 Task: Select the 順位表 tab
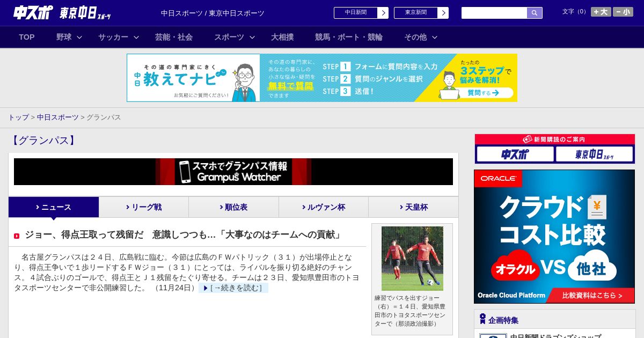(x=233, y=207)
